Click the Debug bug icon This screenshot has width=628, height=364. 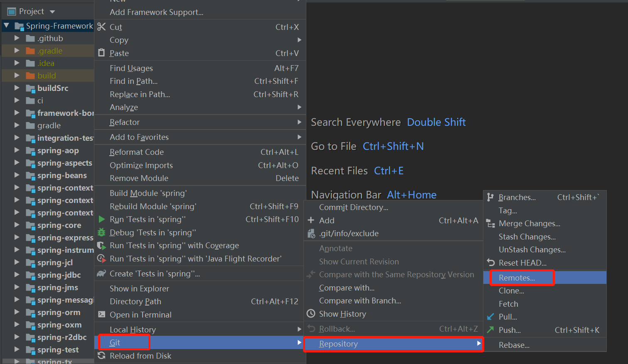point(101,232)
